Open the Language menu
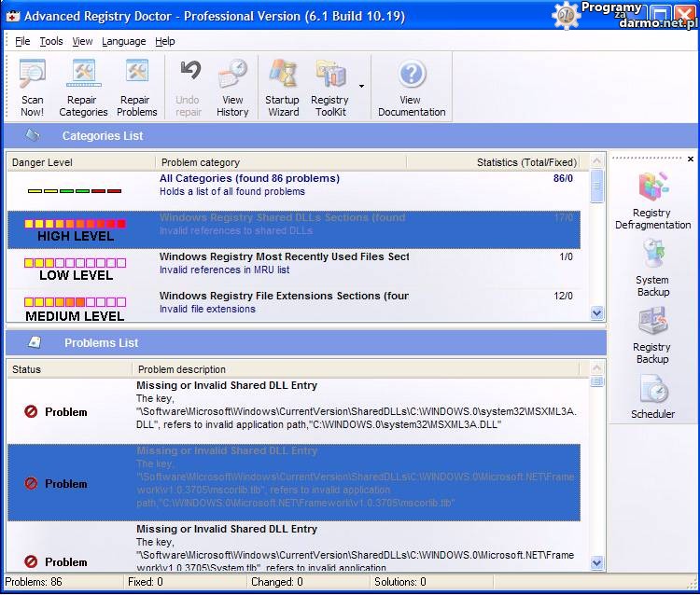This screenshot has height=595, width=700. 123,41
